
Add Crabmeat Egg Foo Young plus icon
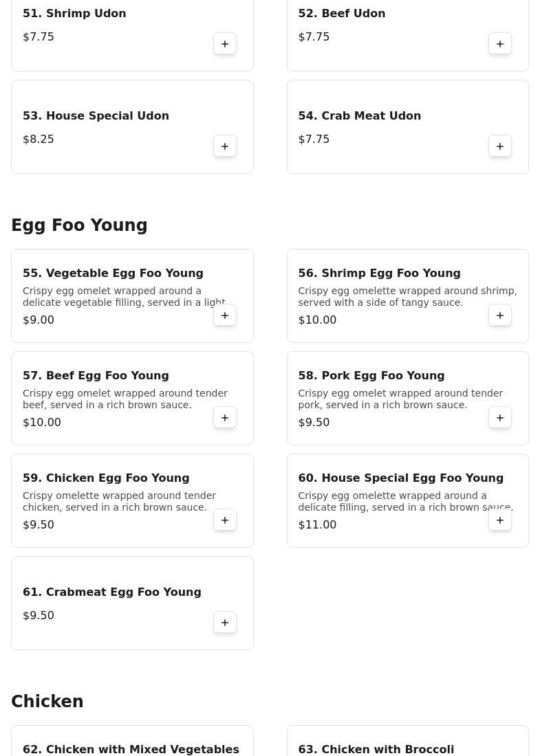click(225, 623)
